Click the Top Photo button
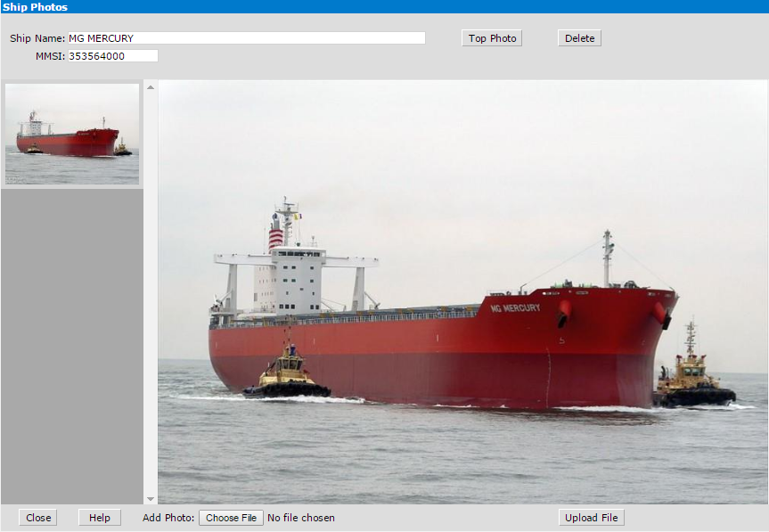 click(491, 38)
